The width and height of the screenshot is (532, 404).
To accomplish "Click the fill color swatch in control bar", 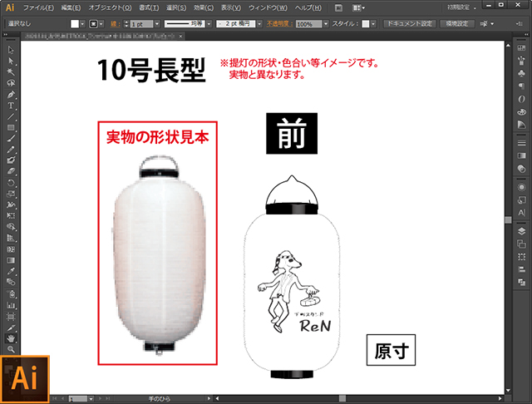I will 75,24.
